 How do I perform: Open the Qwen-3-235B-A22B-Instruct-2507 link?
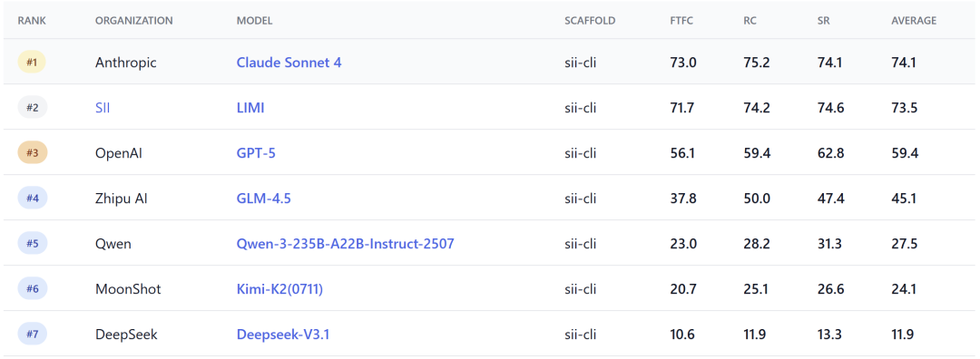tap(345, 244)
